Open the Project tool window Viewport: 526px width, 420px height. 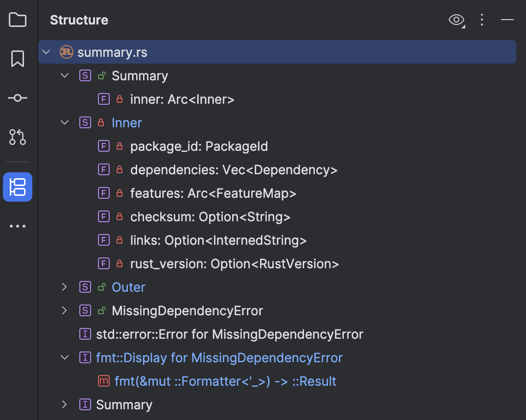(x=17, y=20)
